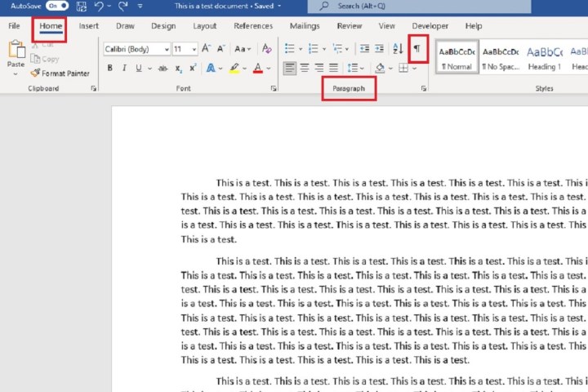The width and height of the screenshot is (588, 392).
Task: Click the Center alignment icon
Action: pos(305,68)
